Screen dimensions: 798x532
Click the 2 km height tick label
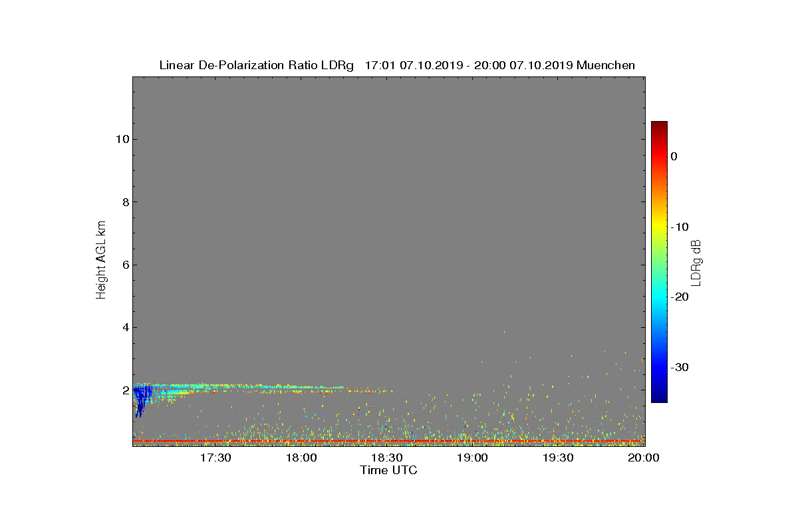[124, 390]
